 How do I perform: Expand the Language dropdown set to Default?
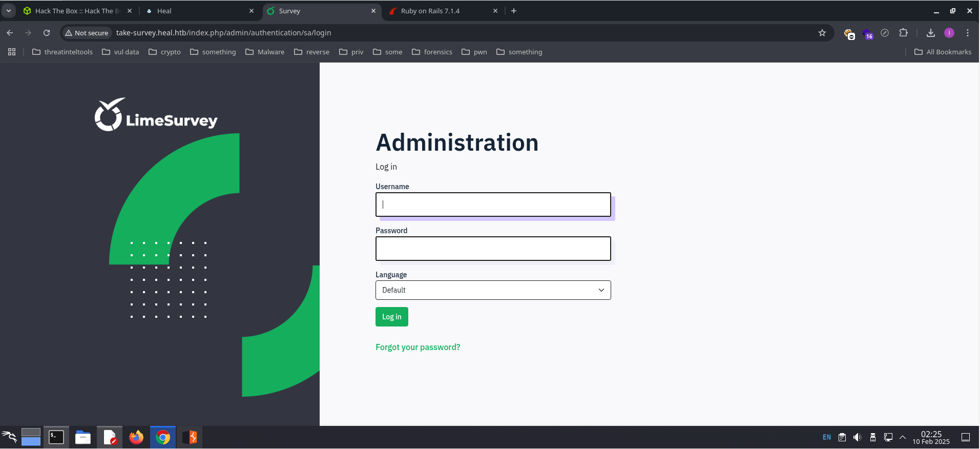(x=493, y=290)
